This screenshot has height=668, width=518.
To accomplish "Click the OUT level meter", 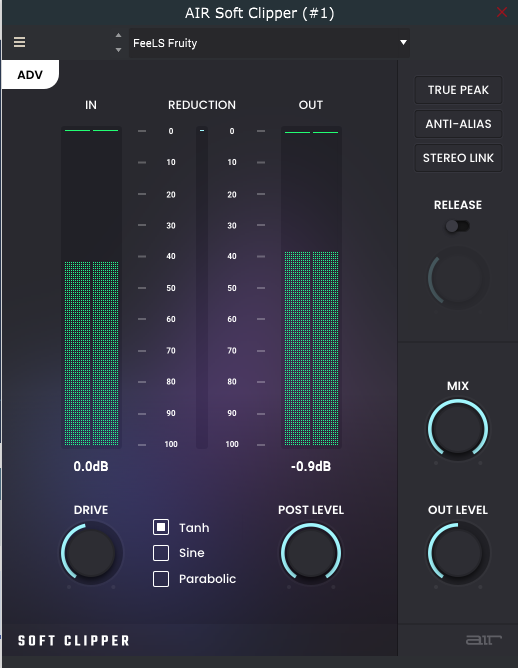I will click(x=311, y=287).
